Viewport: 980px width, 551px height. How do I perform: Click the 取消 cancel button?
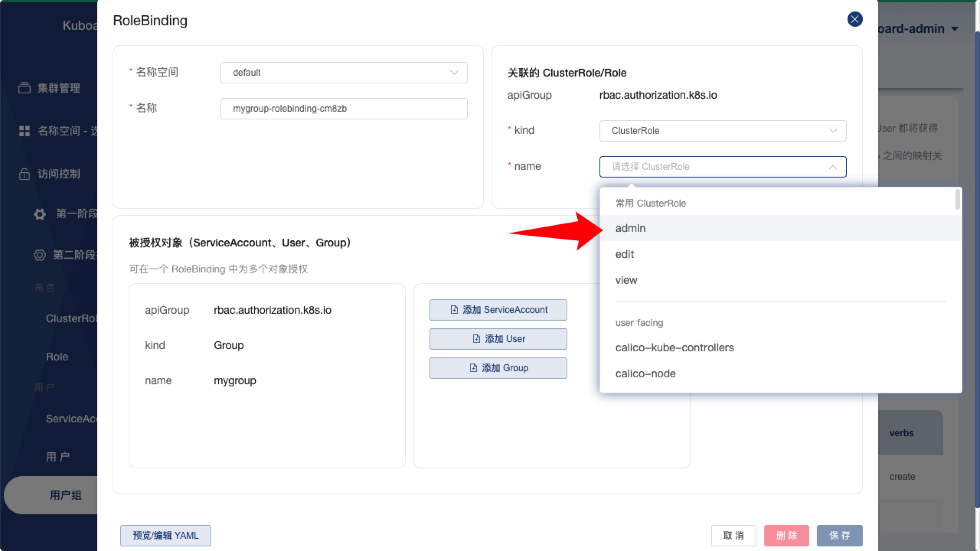coord(733,535)
